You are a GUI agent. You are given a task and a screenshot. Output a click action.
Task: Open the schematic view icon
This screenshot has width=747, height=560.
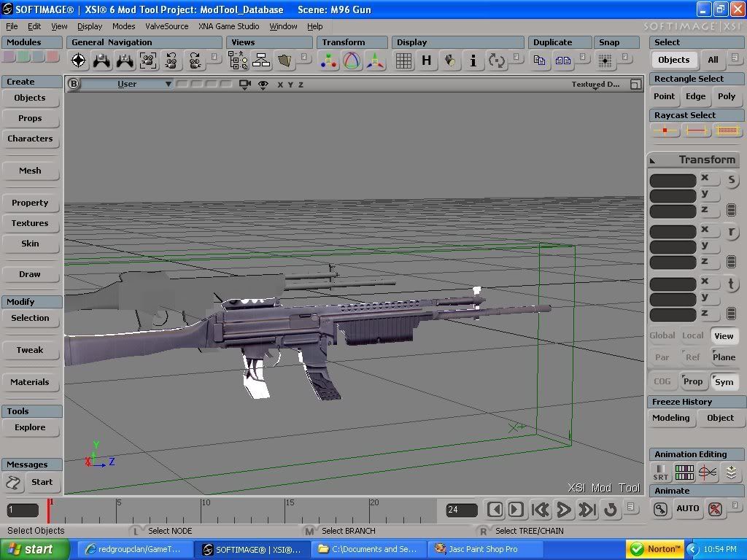pos(261,61)
